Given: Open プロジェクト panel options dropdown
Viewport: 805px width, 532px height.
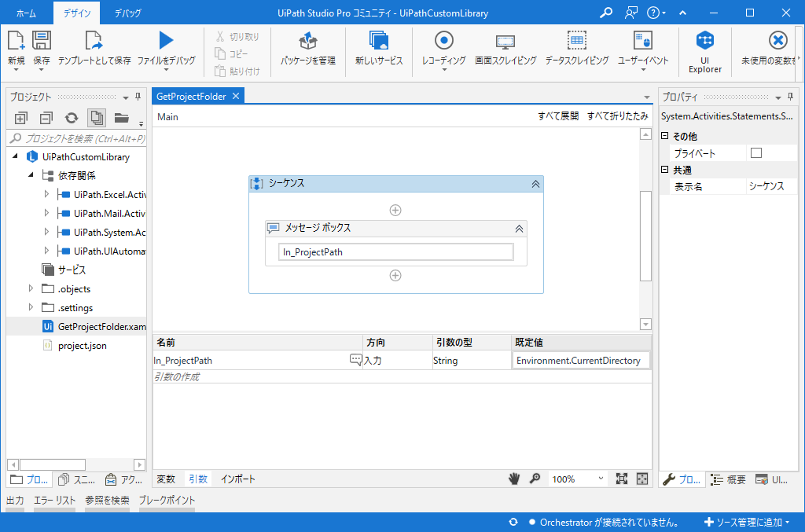Looking at the screenshot, I should [x=125, y=97].
